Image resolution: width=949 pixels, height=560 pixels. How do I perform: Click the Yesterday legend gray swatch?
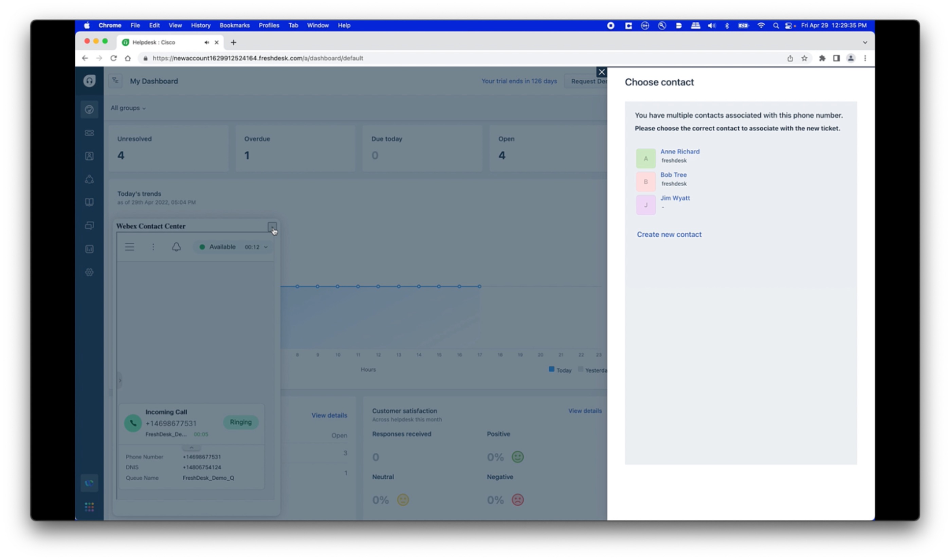tap(581, 370)
